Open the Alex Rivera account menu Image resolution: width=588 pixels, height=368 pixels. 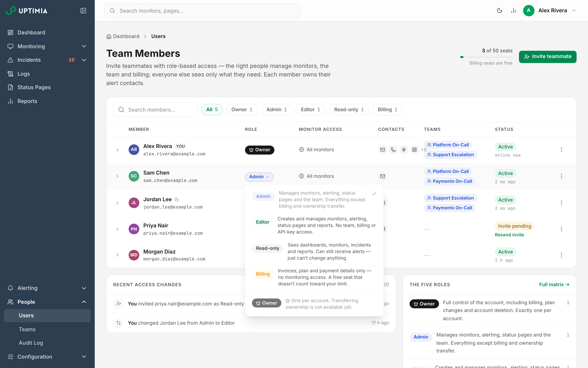[550, 10]
